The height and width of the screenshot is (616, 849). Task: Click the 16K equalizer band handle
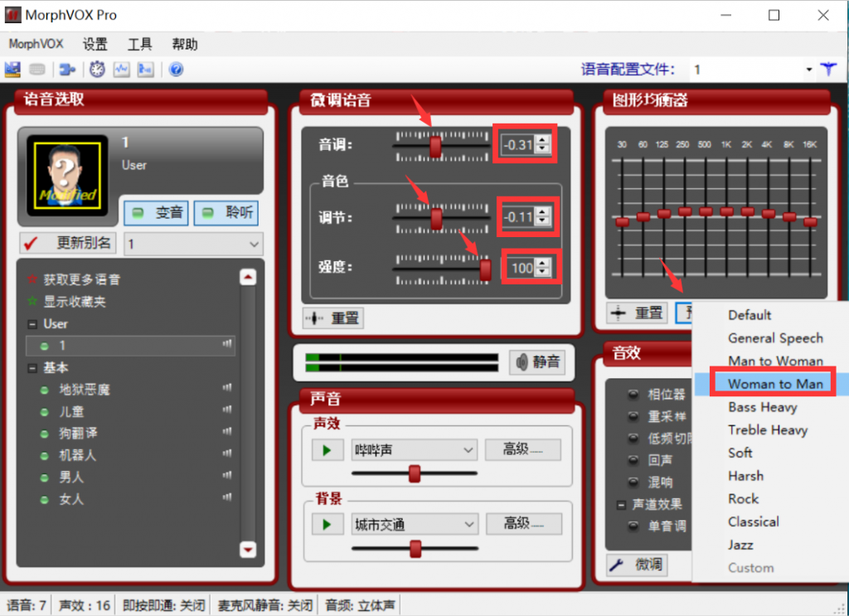pos(811,222)
